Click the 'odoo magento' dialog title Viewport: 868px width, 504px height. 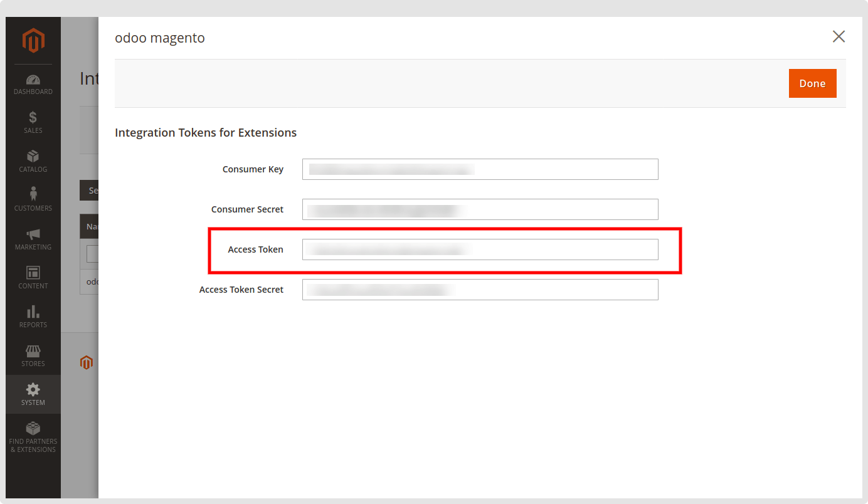(x=160, y=38)
